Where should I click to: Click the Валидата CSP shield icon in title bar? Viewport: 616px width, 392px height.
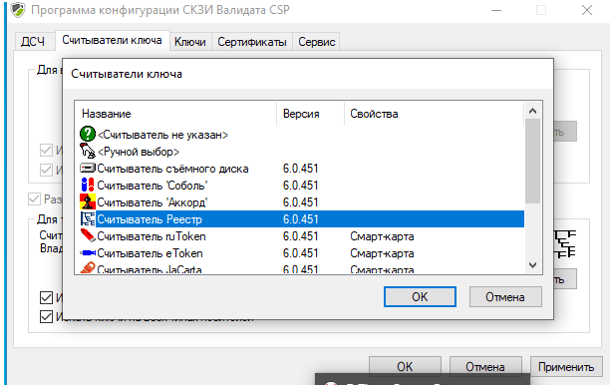(18, 10)
